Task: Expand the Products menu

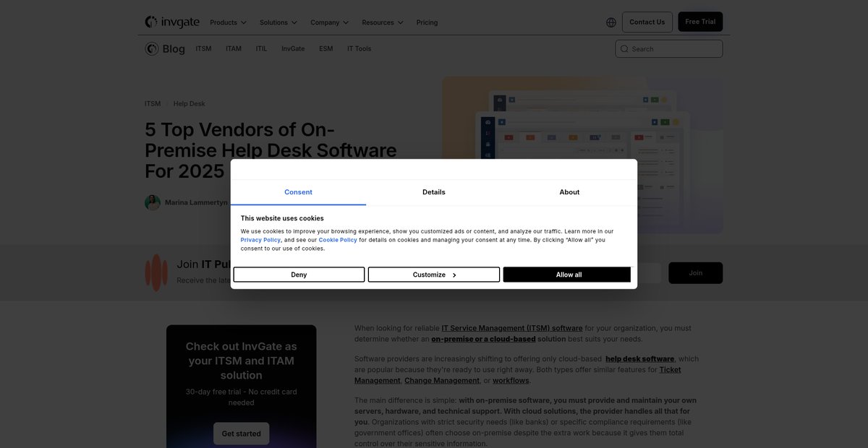Action: (x=228, y=22)
